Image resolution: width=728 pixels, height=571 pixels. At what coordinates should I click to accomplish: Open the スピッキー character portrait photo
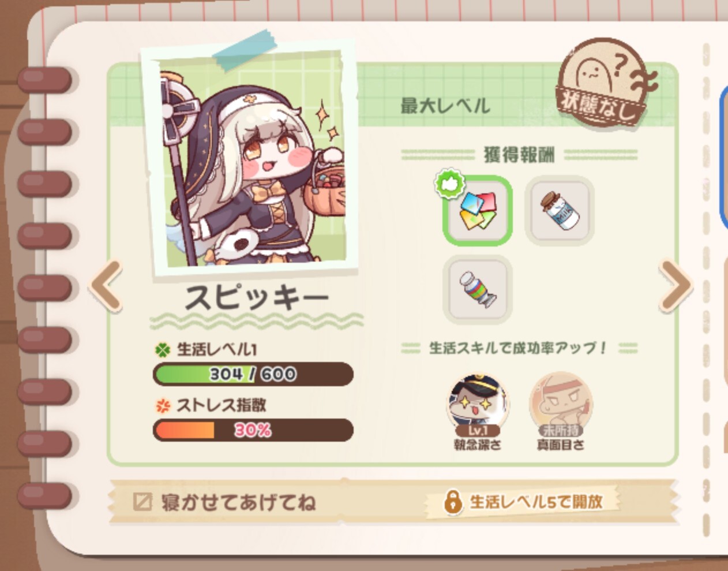(x=249, y=158)
